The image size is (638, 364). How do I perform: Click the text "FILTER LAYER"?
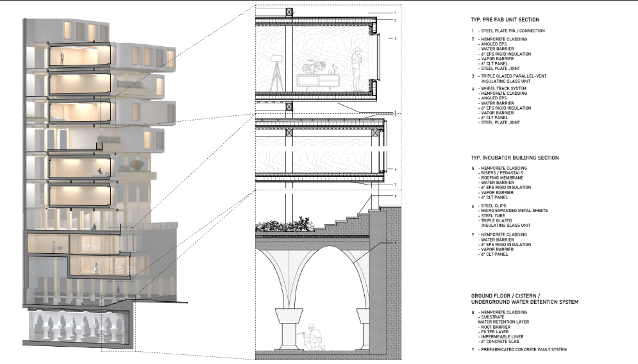coord(495,332)
